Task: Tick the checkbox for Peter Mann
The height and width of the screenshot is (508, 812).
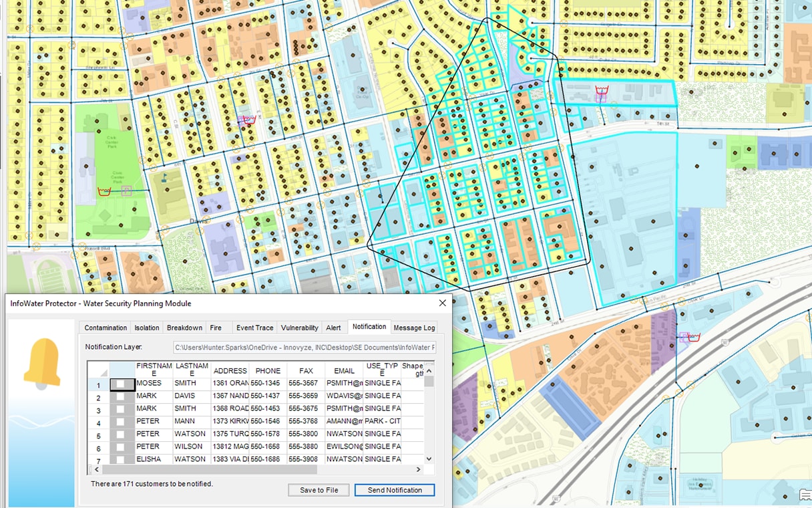Action: (x=121, y=422)
